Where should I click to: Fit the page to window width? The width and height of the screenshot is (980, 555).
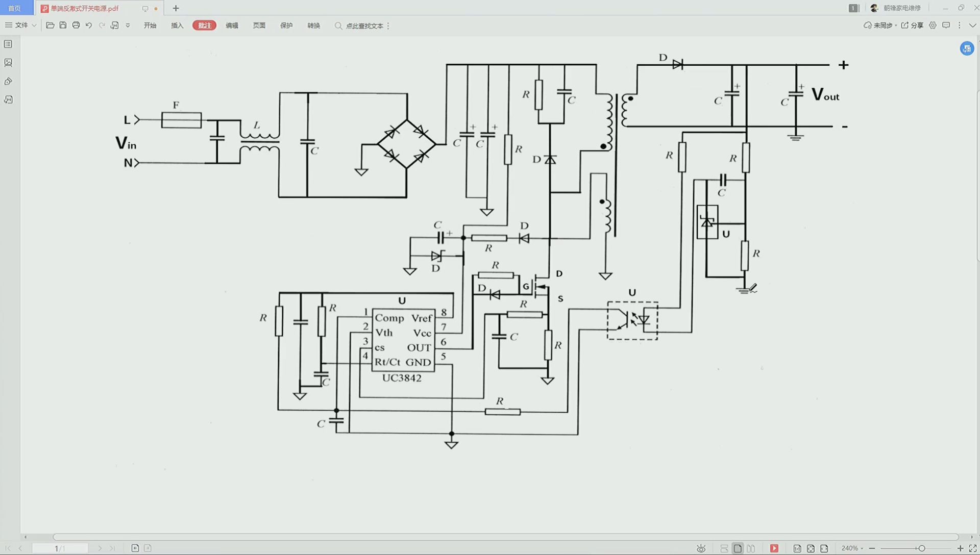[x=824, y=549]
